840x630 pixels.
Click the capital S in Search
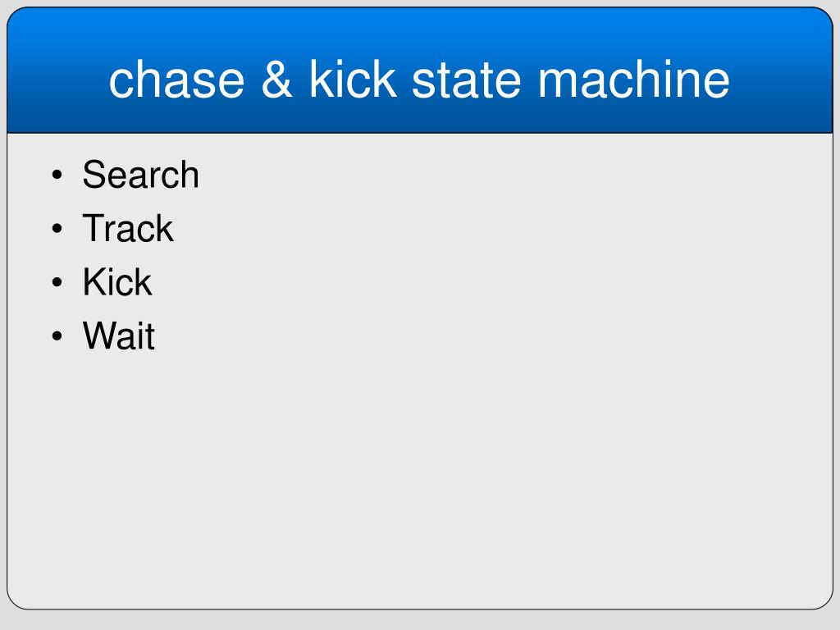(94, 175)
